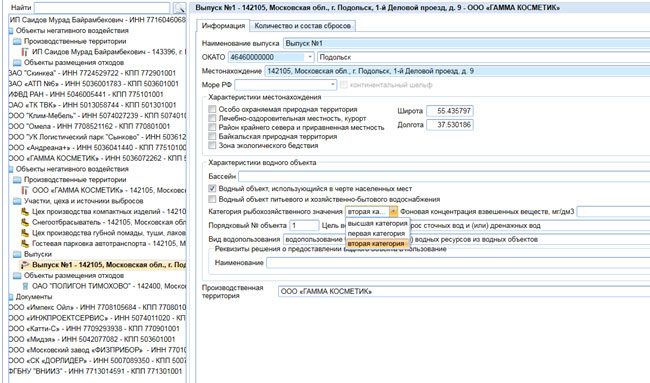
Task: Click the Фоновая концентрация взвешенных веществ field
Action: click(x=613, y=212)
